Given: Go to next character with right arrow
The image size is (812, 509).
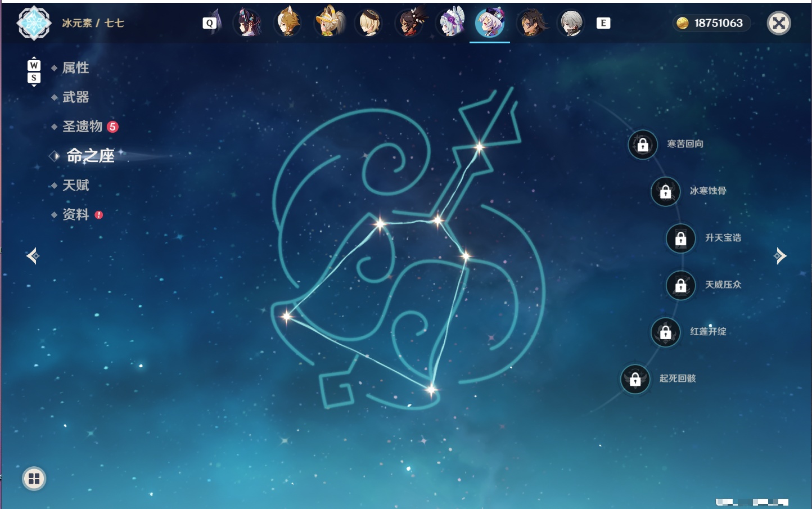Looking at the screenshot, I should coord(780,256).
